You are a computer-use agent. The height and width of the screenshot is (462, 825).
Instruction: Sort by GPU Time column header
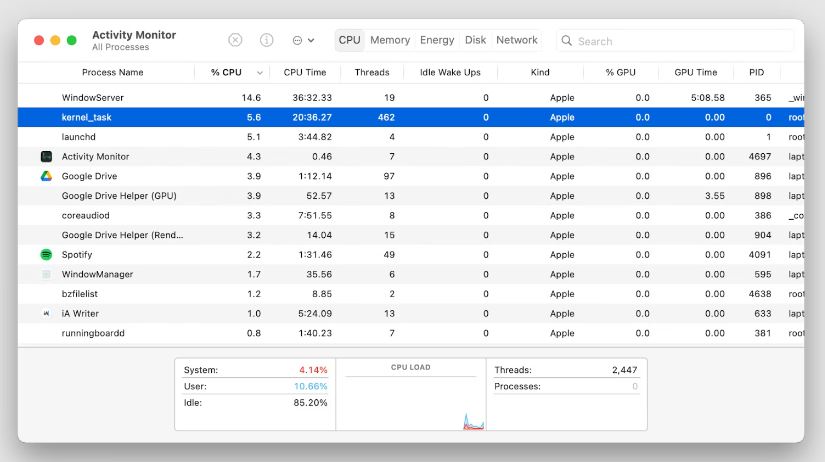[696, 72]
